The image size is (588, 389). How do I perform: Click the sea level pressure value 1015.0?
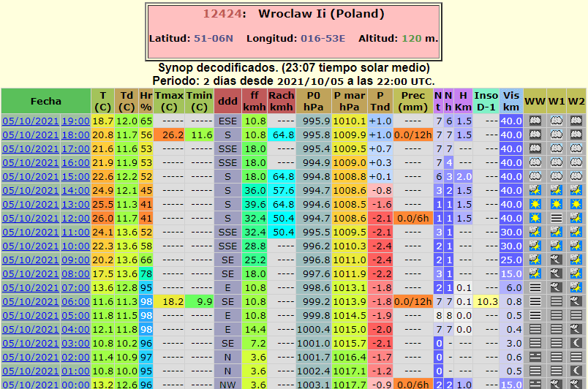[x=350, y=329]
